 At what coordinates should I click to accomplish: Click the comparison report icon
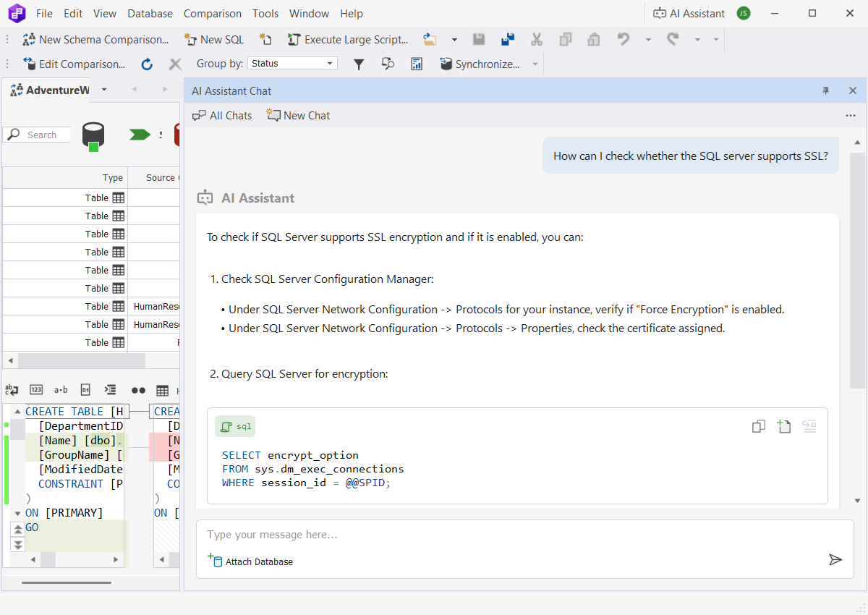(x=417, y=64)
